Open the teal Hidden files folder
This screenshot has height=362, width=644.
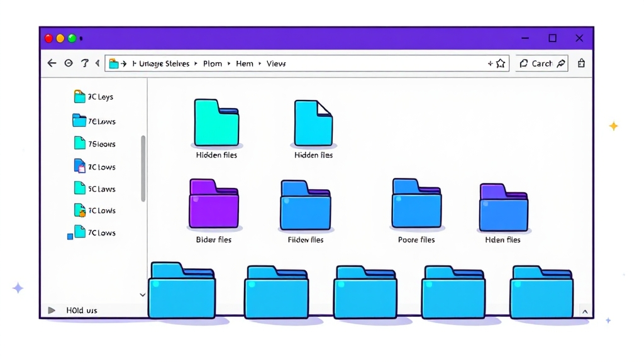tap(216, 123)
